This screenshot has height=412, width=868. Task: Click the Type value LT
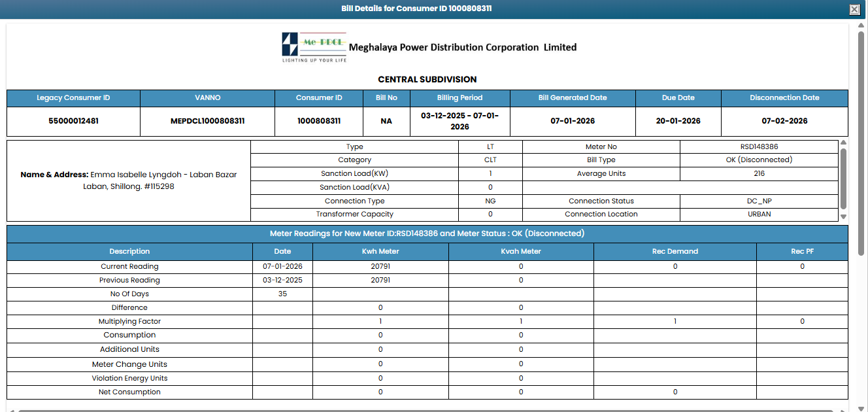tap(490, 147)
